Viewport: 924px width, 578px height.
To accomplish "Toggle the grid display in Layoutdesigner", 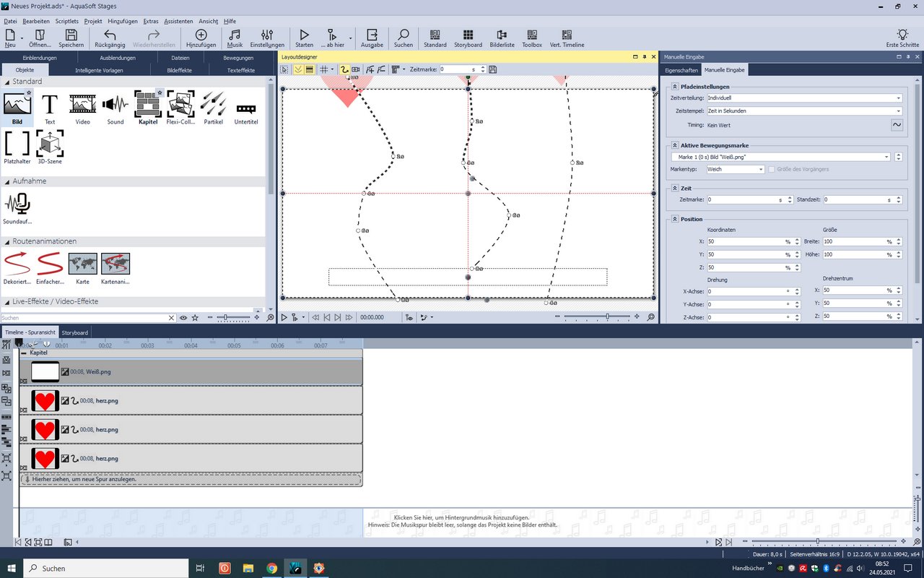I will click(324, 69).
